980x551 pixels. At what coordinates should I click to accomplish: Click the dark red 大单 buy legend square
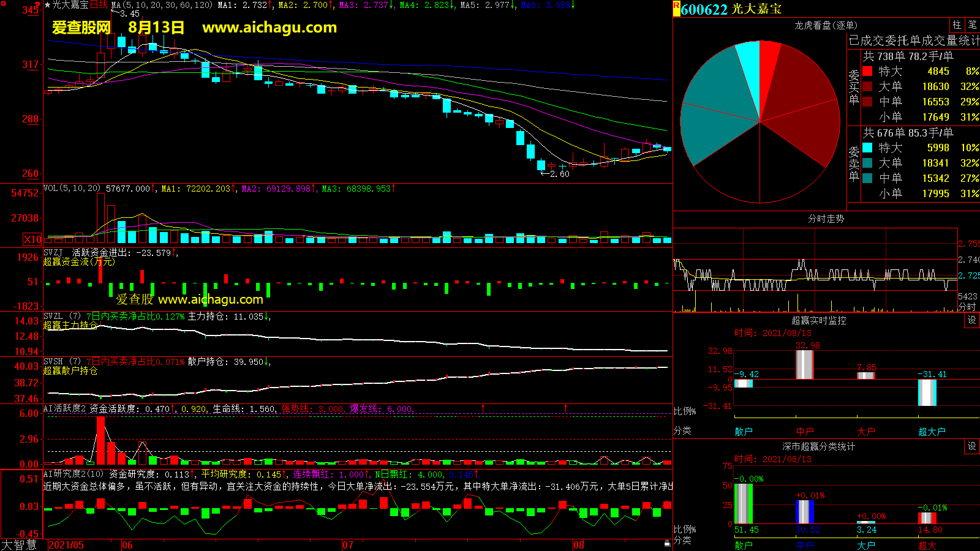point(867,86)
